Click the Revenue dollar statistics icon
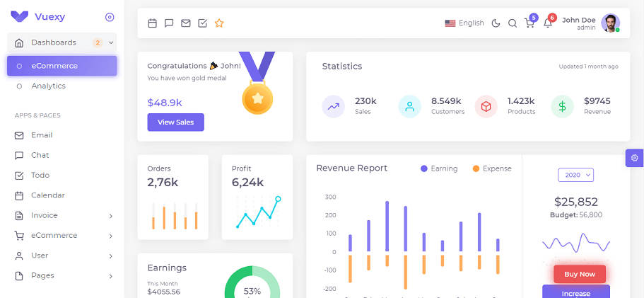This screenshot has width=644, height=298. coord(562,106)
